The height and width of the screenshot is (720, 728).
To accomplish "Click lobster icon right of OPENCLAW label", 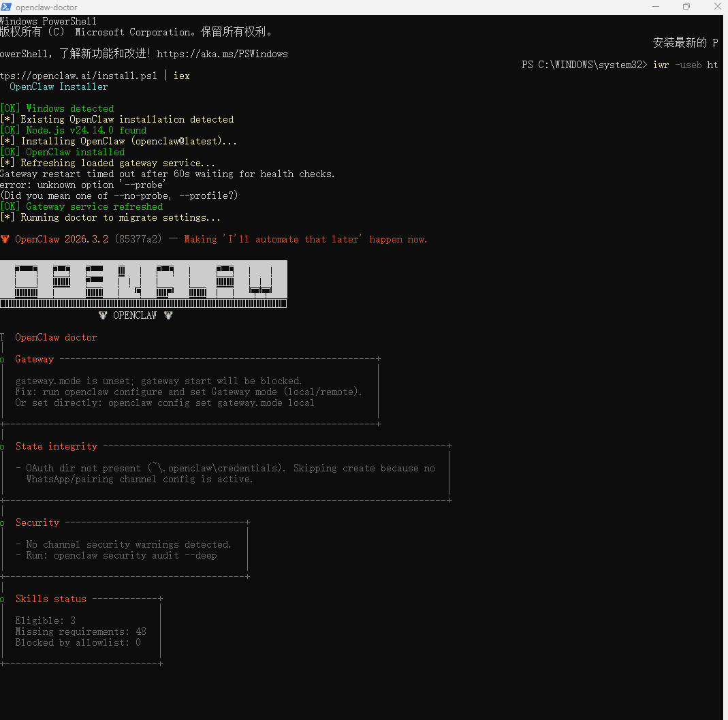I will point(168,315).
